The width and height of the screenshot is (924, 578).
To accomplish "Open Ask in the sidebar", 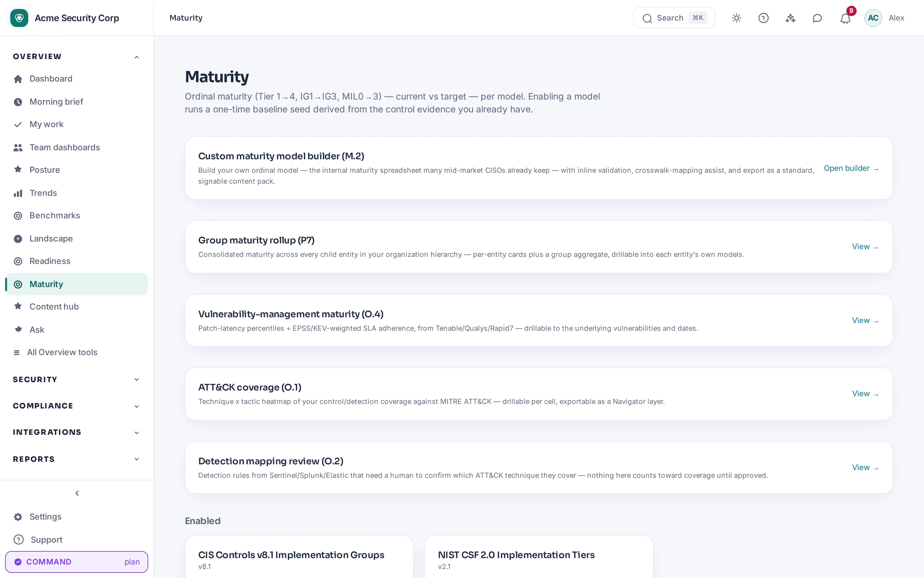I will tap(76, 329).
